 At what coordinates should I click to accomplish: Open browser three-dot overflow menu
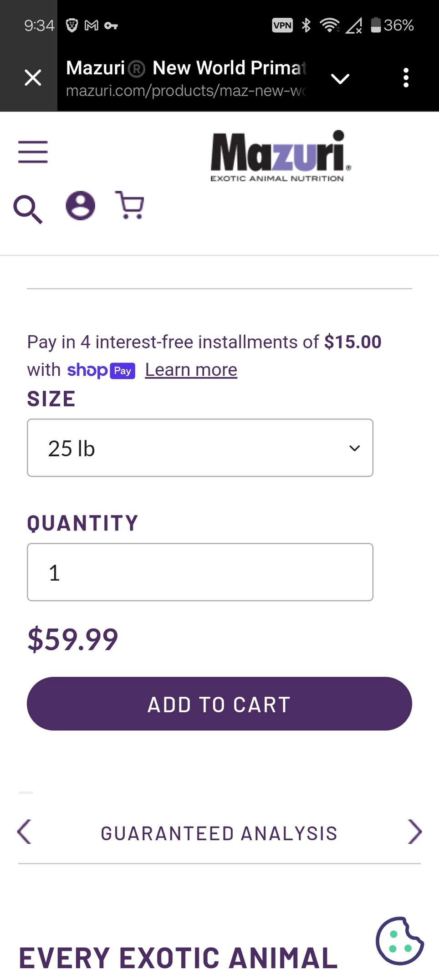[406, 78]
